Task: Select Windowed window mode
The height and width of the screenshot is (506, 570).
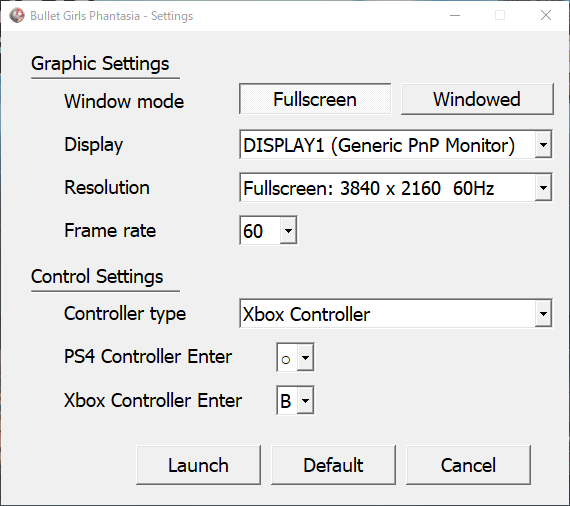Action: (477, 99)
